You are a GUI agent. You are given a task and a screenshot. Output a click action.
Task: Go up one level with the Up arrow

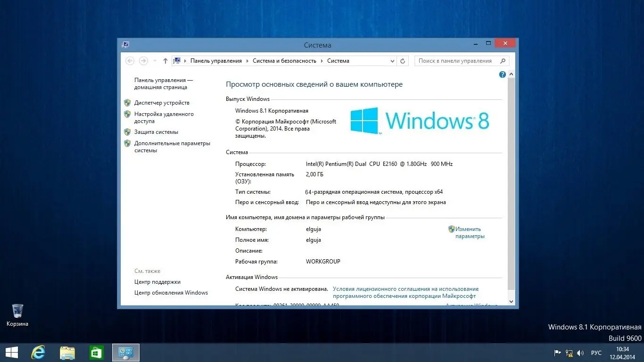point(165,61)
